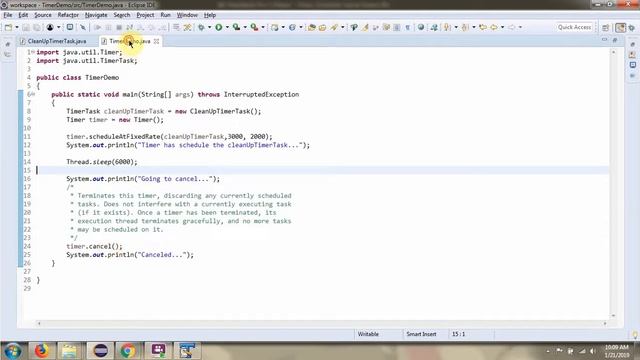
Task: Click the Forward navigation arrow icon
Action: 511,27
